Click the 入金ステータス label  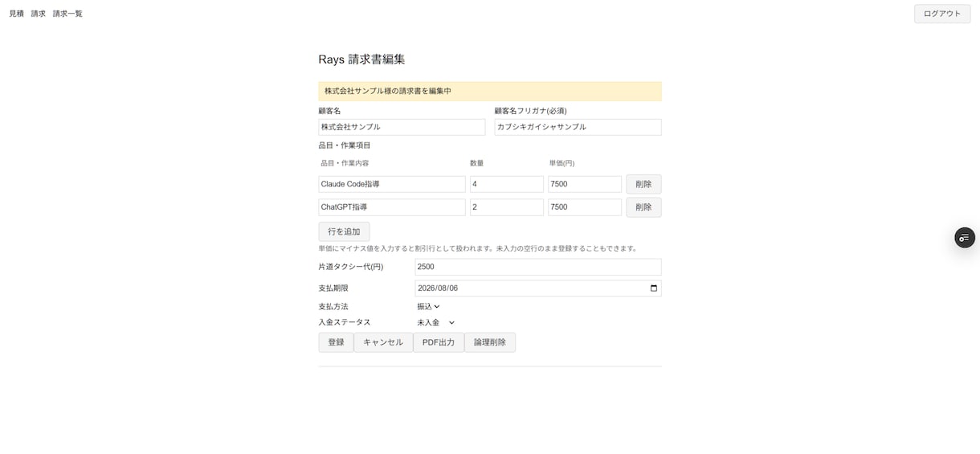tap(345, 322)
